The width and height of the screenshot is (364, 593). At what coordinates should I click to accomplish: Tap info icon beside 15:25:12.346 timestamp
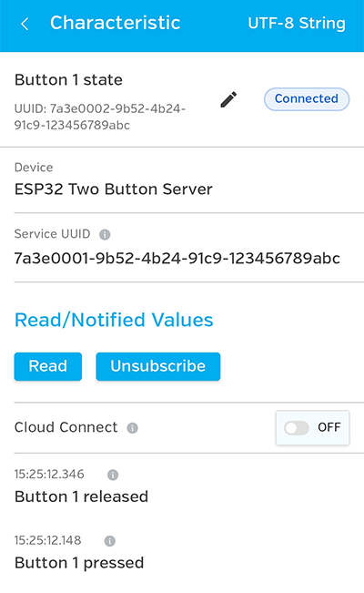pyautogui.click(x=113, y=475)
